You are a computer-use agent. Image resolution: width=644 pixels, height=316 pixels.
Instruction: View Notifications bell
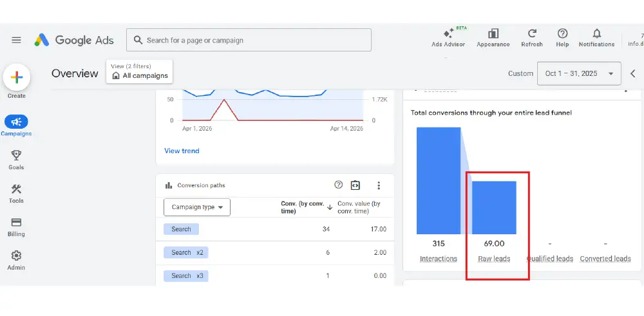[596, 33]
